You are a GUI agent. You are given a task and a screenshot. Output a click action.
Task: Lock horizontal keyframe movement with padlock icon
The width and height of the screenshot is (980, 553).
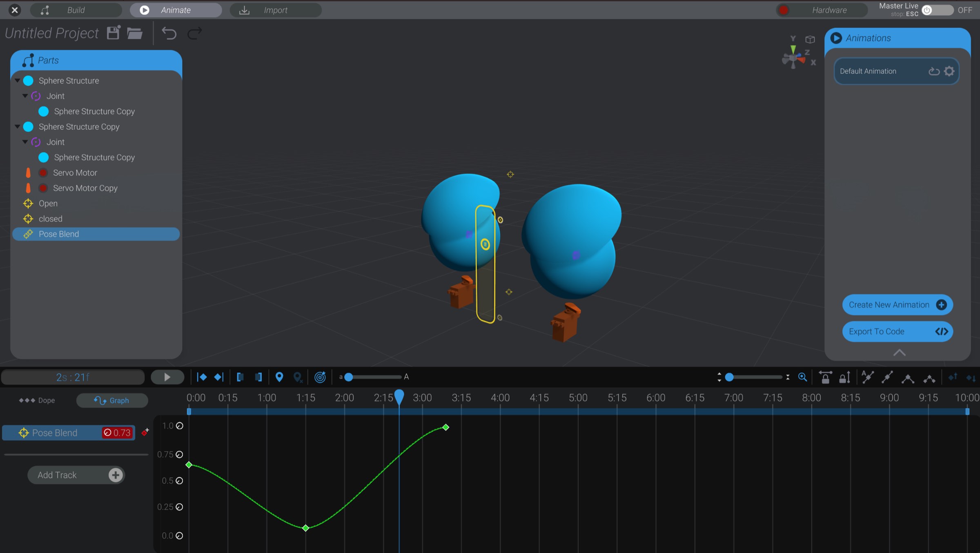[826, 377]
